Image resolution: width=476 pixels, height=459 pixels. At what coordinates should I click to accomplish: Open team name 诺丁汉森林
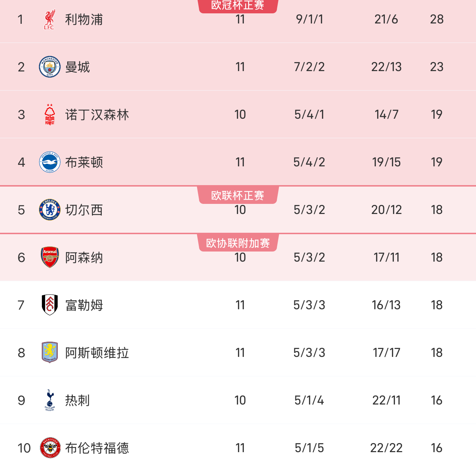pos(97,115)
